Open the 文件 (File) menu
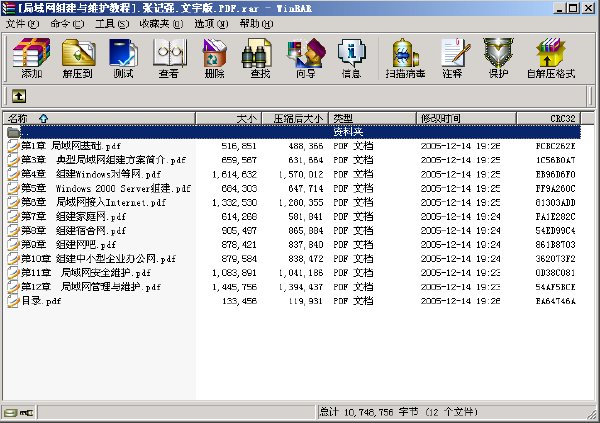Screen dimensions: 600x423 22,24
